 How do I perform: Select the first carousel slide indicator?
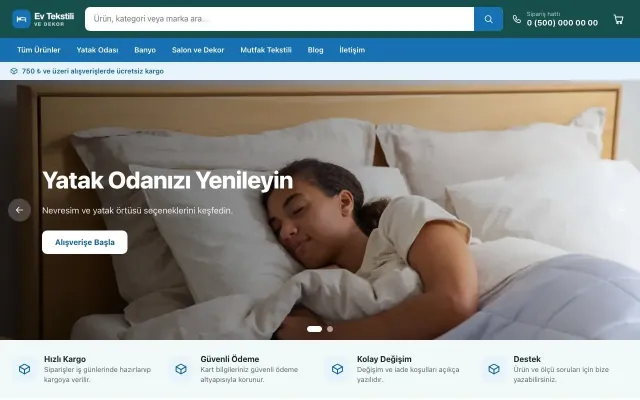coord(314,329)
